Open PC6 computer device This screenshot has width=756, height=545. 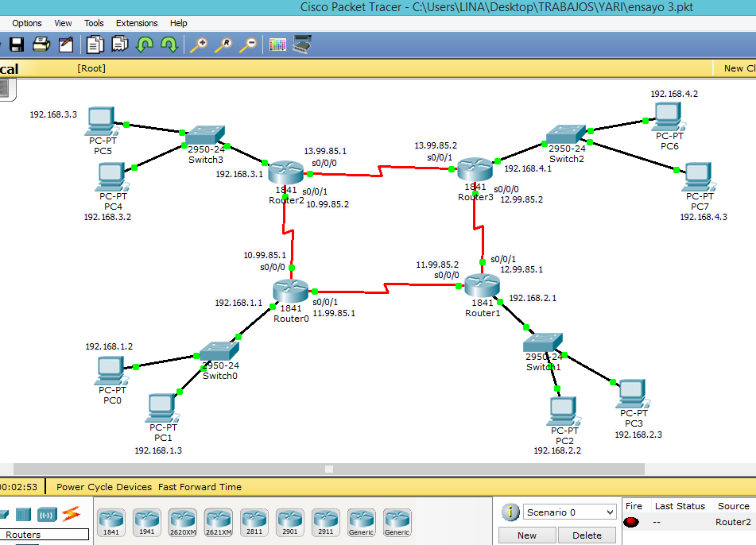(x=669, y=117)
